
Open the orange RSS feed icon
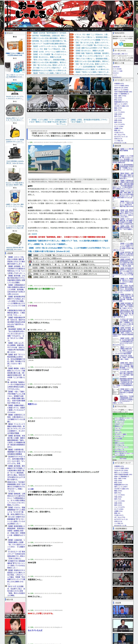pos(116,44)
